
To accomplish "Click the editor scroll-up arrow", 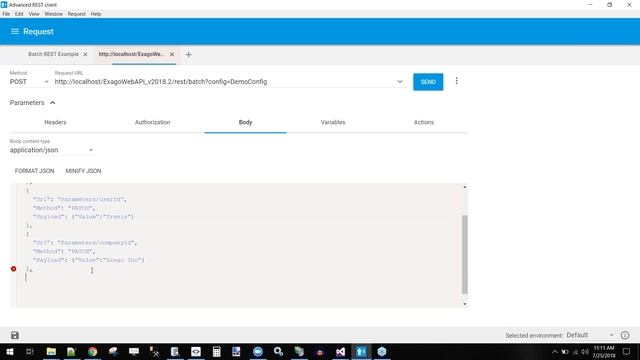I will tap(464, 187).
